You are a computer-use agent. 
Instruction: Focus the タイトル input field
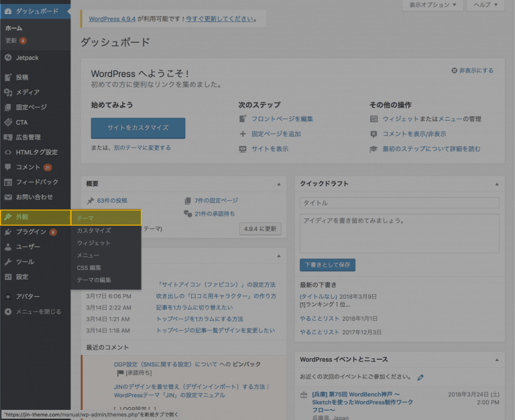[400, 203]
